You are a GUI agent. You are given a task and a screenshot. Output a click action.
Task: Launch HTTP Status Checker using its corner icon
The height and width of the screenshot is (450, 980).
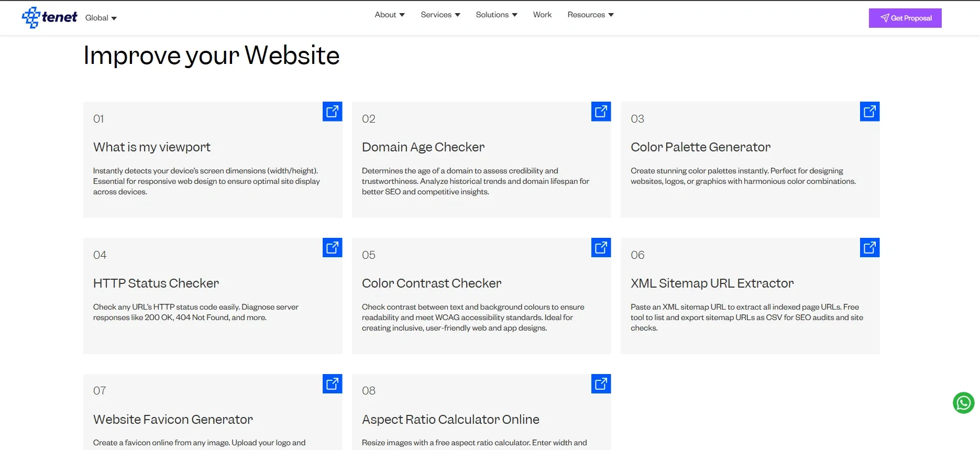coord(332,248)
